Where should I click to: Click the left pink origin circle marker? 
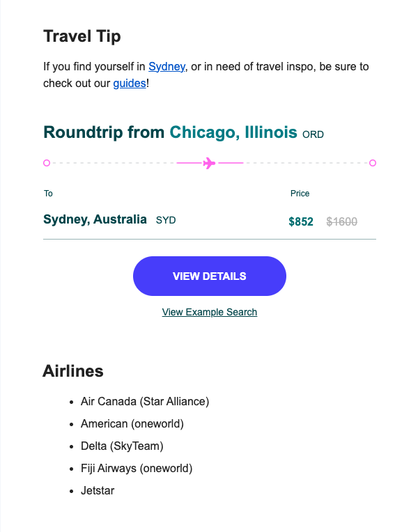pos(47,163)
